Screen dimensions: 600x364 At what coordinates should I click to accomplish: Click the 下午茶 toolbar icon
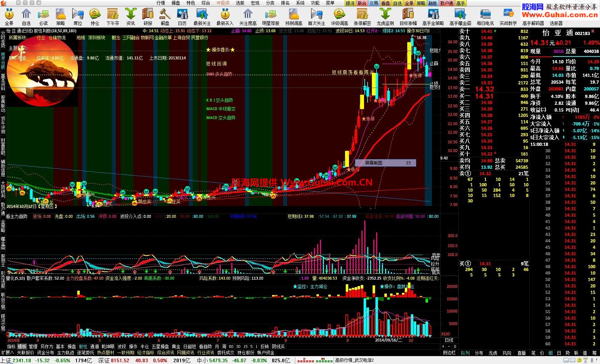coord(113,17)
